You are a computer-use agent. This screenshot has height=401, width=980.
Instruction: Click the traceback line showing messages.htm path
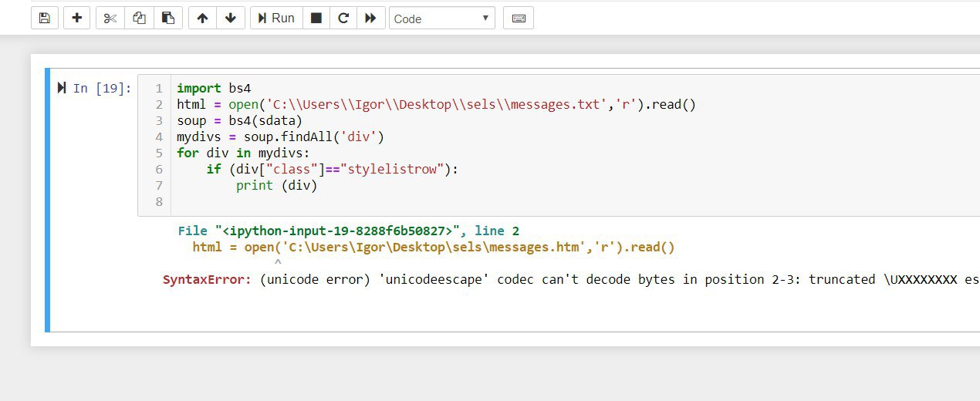point(434,247)
